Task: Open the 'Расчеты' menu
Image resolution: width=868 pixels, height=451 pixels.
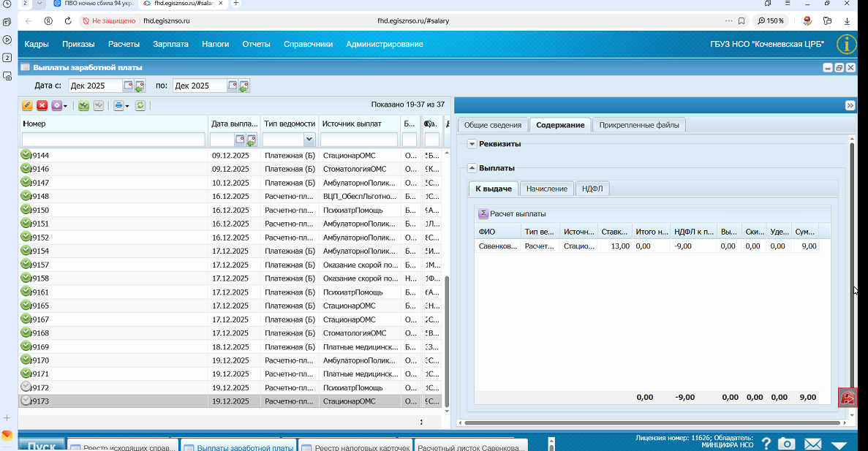Action: coord(124,45)
